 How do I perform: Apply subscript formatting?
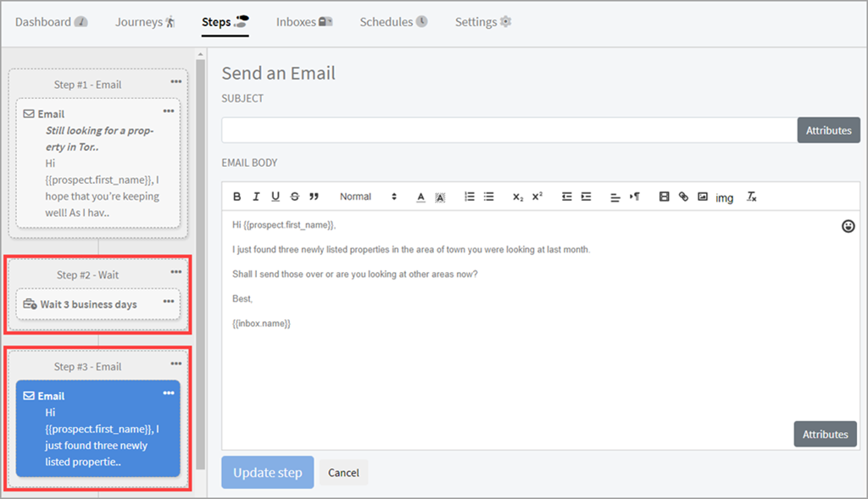pyautogui.click(x=518, y=197)
